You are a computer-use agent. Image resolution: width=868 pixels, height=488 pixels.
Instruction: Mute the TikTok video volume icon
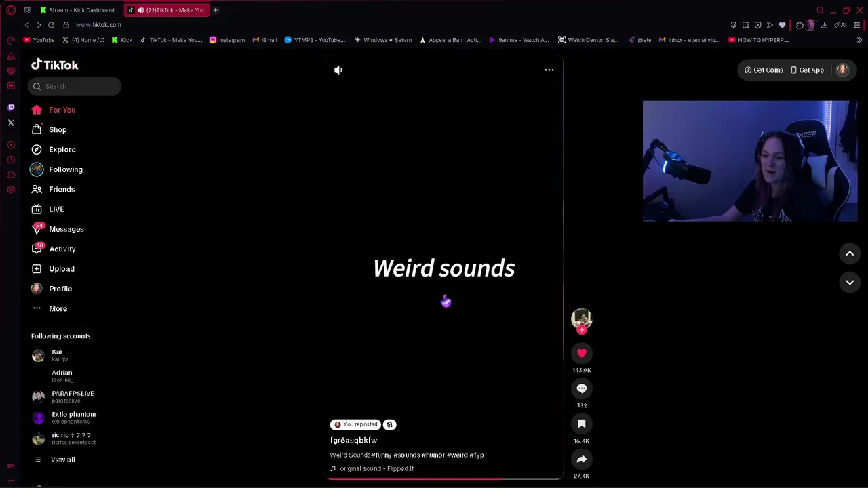point(338,70)
